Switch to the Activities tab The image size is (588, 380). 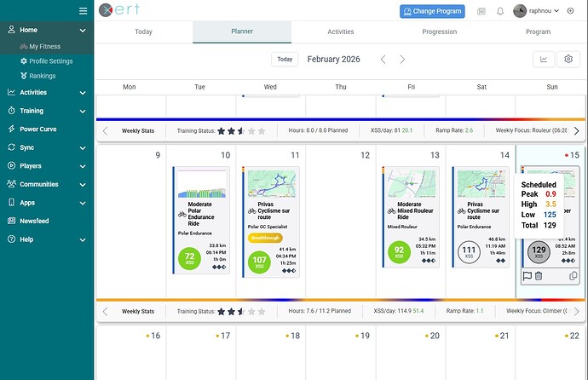[341, 32]
